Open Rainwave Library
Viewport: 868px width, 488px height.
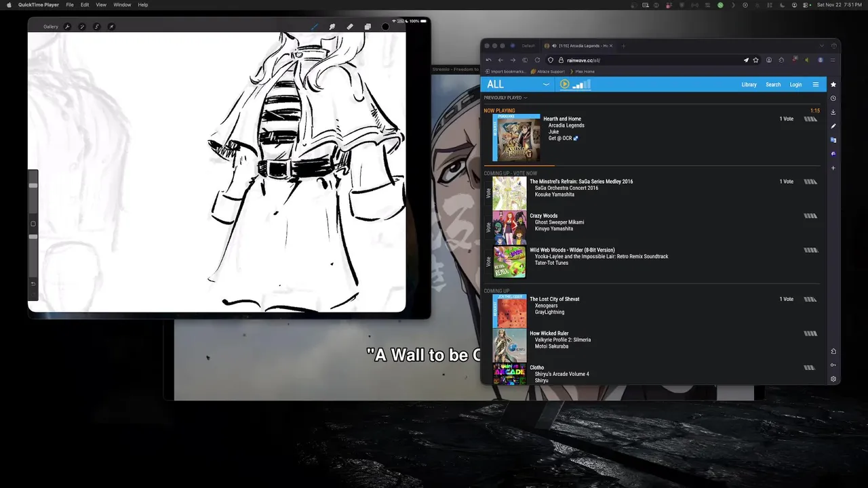[749, 85]
